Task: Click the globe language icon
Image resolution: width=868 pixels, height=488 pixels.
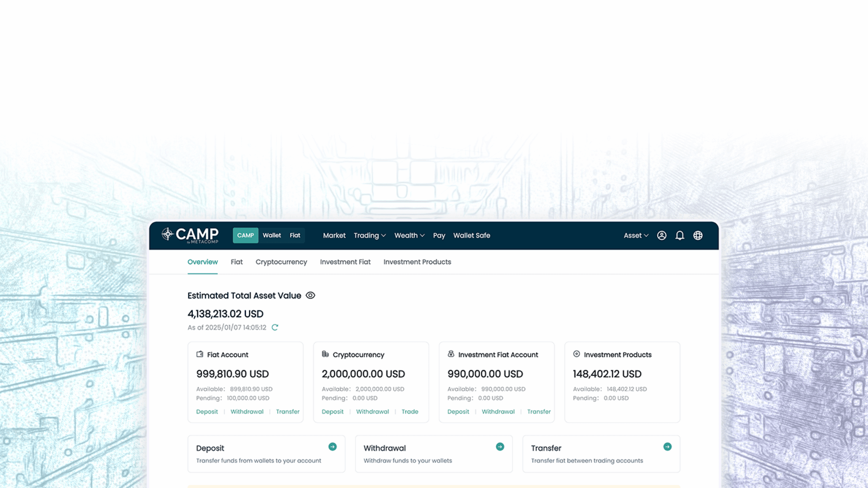Action: (x=698, y=236)
